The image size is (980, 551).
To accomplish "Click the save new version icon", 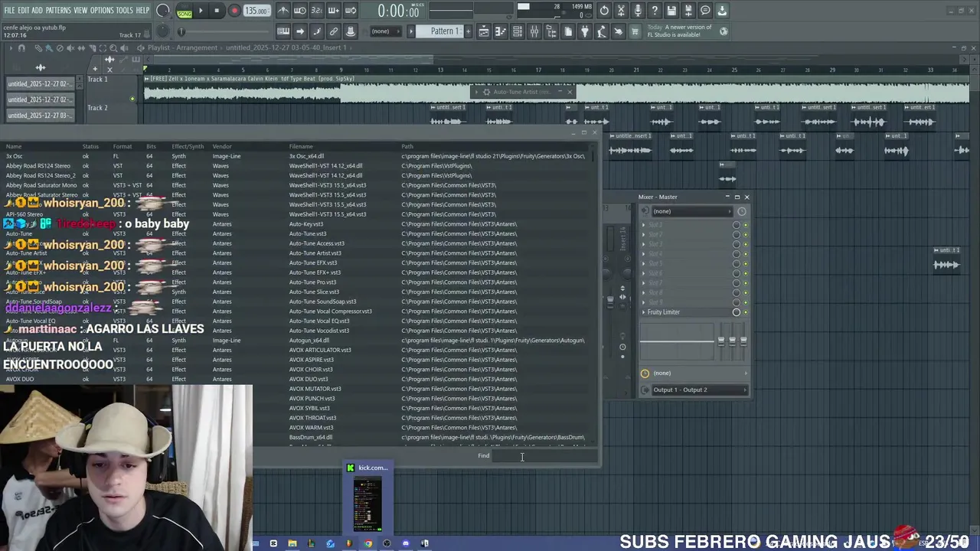I will pos(688,11).
